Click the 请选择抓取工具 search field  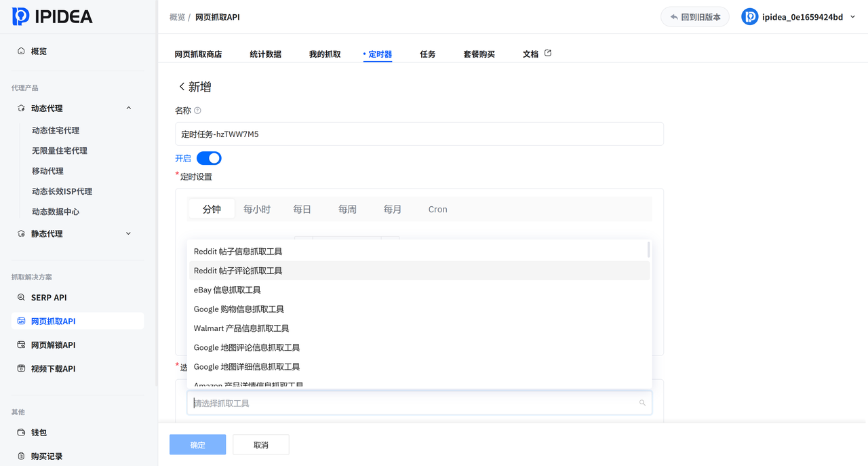click(419, 403)
